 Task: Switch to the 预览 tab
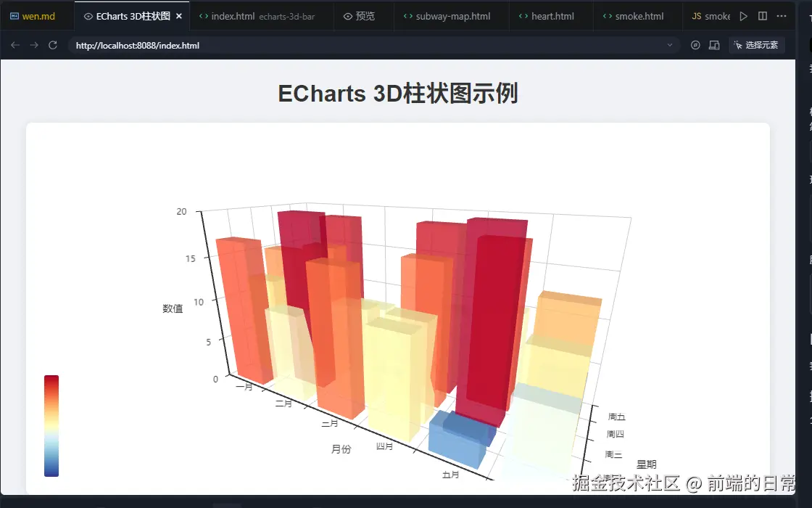coord(359,16)
